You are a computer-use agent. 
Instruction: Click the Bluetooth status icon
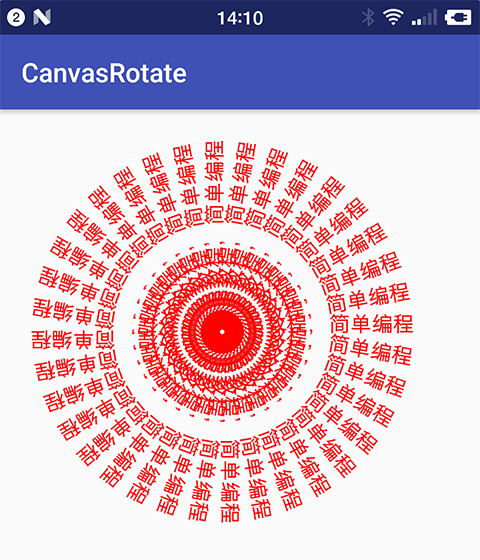(368, 17)
